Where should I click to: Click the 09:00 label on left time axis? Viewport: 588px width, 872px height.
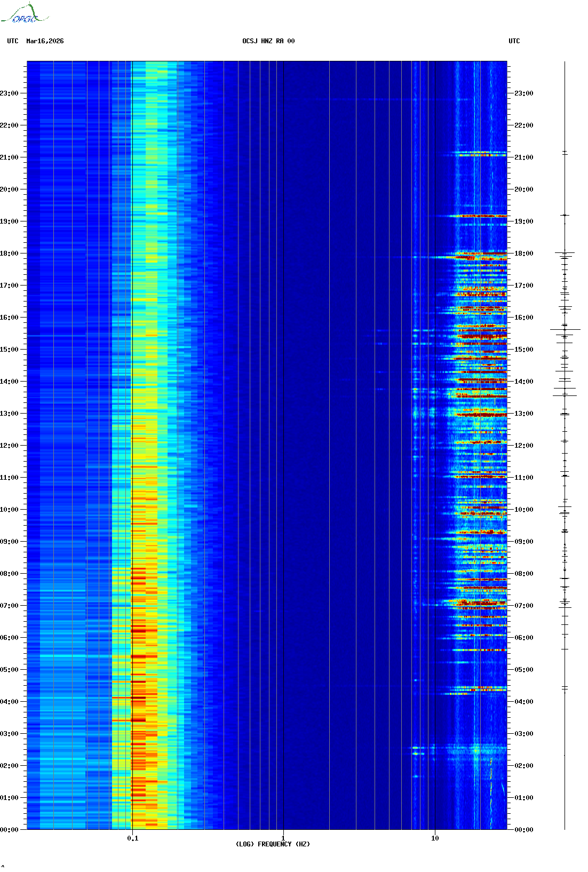(9, 542)
